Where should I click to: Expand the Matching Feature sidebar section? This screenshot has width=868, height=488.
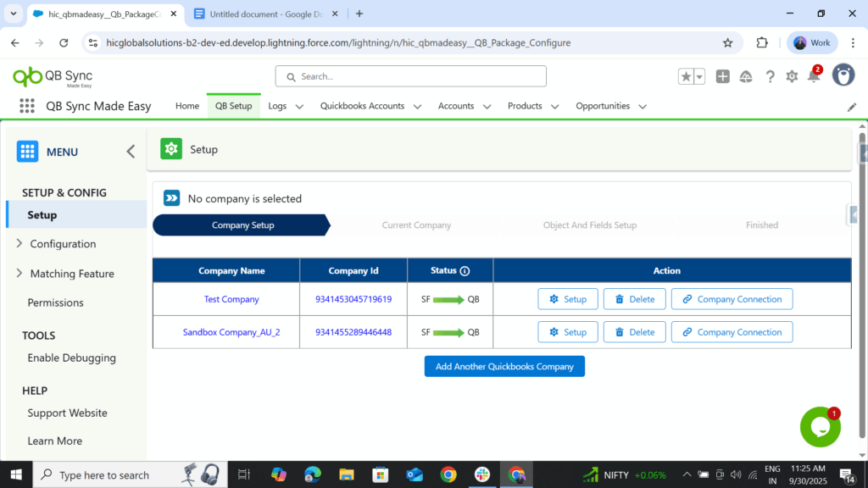[x=19, y=274]
